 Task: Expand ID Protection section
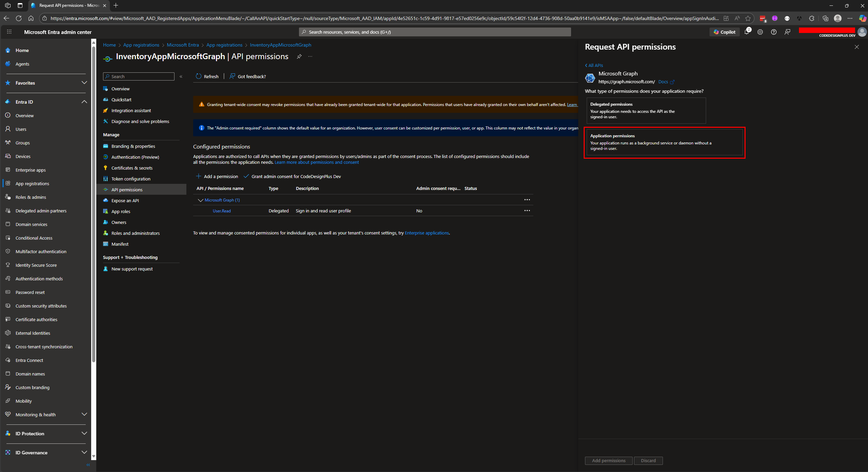coord(84,433)
